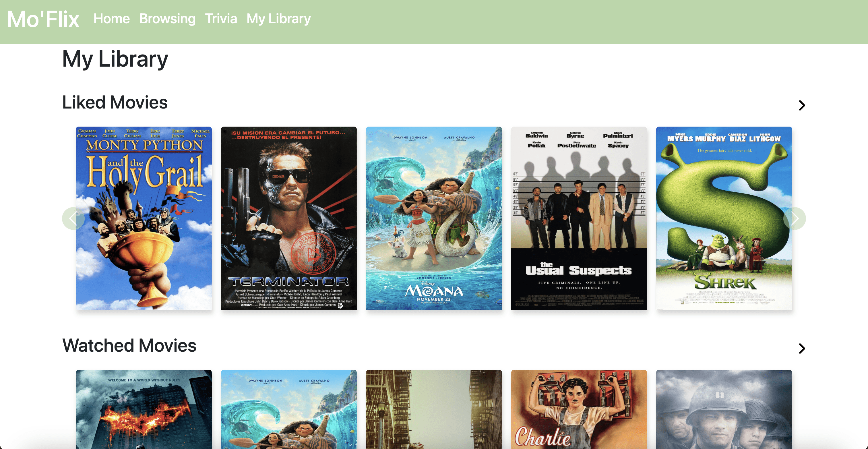Select the Moana poster in Liked Movies
This screenshot has width=868, height=449.
pyautogui.click(x=434, y=218)
